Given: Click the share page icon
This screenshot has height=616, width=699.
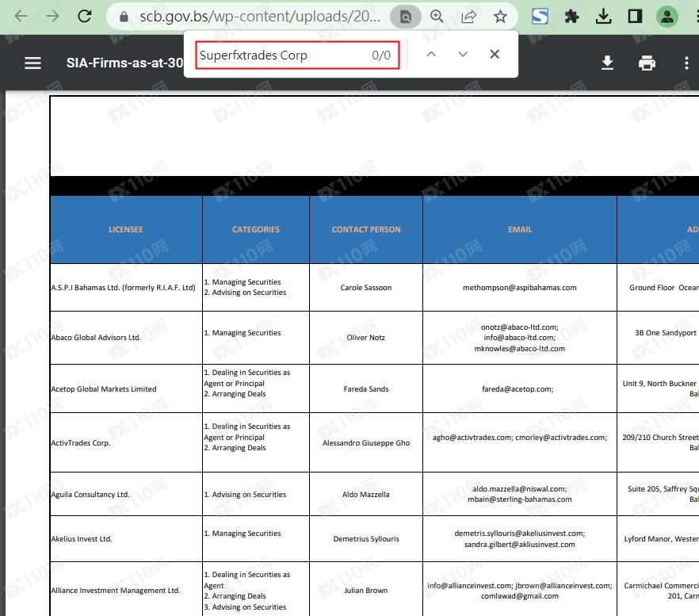Looking at the screenshot, I should click(468, 16).
